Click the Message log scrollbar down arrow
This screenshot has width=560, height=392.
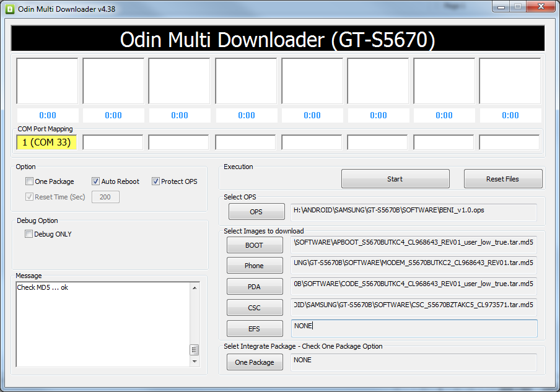[x=195, y=361]
